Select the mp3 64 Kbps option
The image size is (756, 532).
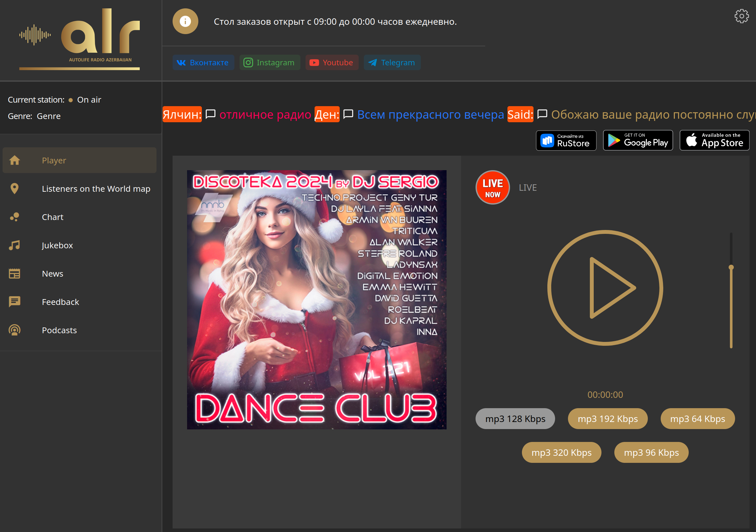697,418
